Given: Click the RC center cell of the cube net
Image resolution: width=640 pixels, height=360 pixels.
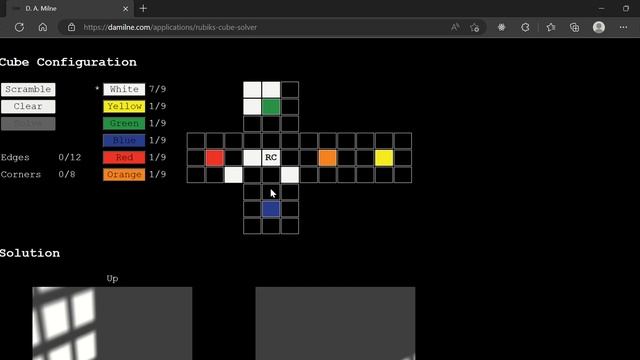Looking at the screenshot, I should point(271,158).
